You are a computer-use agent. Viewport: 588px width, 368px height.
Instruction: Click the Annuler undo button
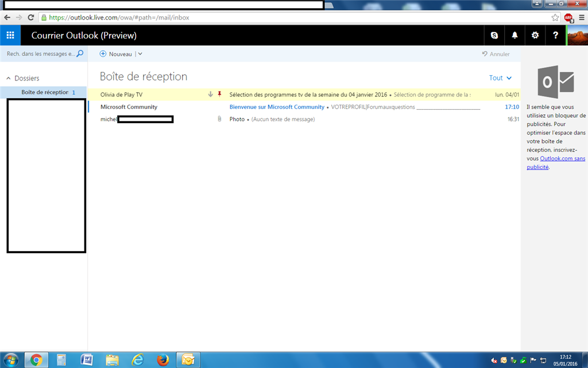point(496,54)
